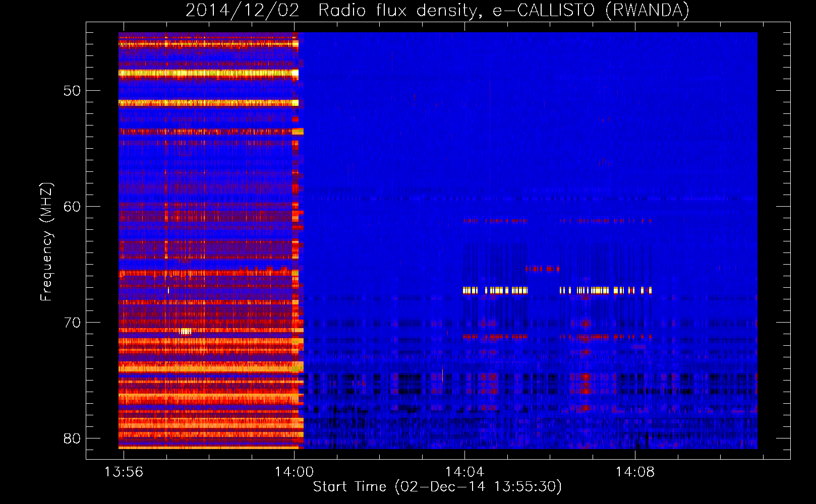Click the 'Start Time (02-Dec-14 13:55:30)' label
The image size is (816, 504).
click(x=437, y=487)
